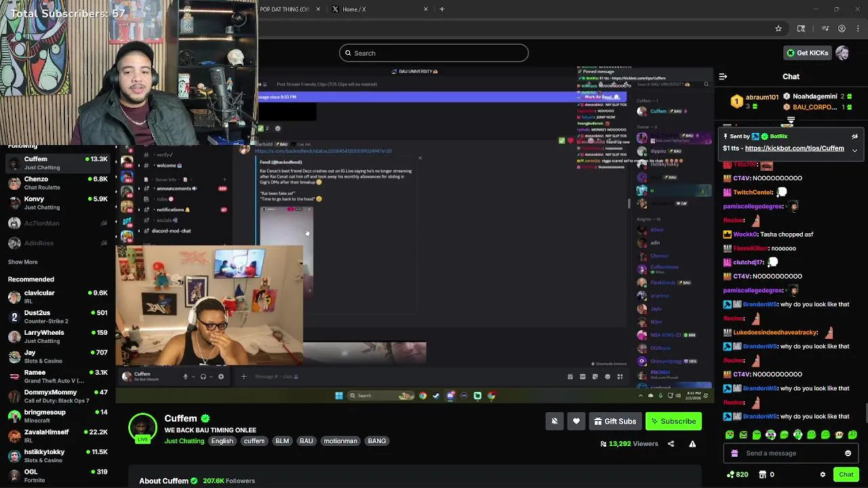
Task: Open offline Ac7ionMan channel
Action: (58, 223)
